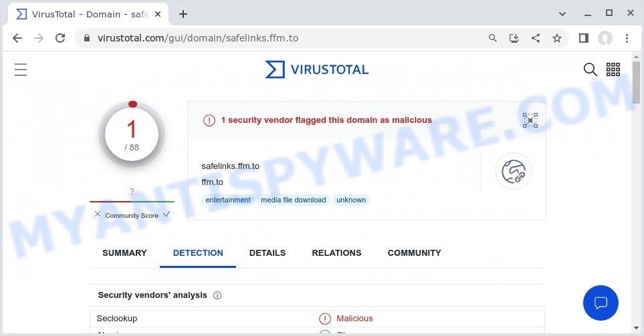This screenshot has width=644, height=336.
Task: Open the RELATIONS tab
Action: [x=337, y=253]
